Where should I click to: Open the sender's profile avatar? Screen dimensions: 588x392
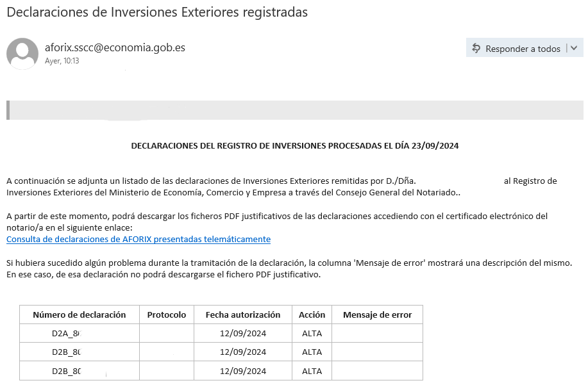pyautogui.click(x=22, y=54)
